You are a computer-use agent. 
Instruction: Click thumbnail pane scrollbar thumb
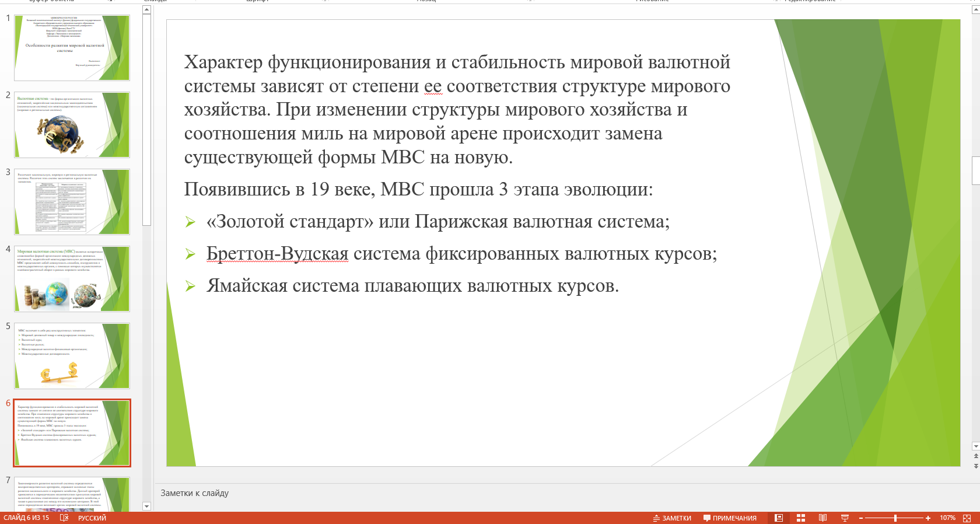[146, 120]
